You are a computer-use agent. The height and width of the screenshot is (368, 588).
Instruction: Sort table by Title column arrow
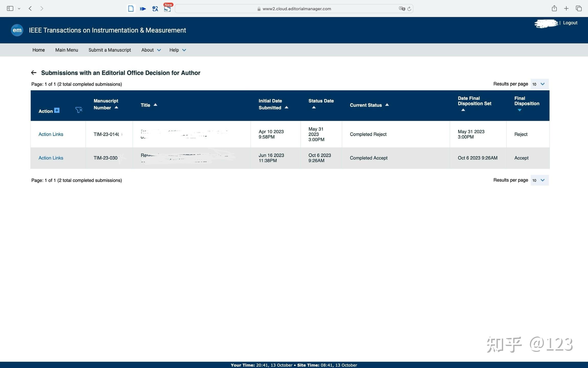click(155, 105)
